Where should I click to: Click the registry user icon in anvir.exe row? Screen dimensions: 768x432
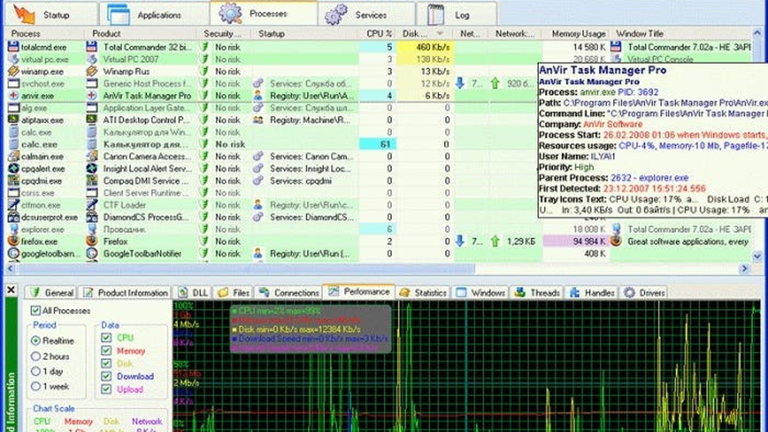pos(258,96)
